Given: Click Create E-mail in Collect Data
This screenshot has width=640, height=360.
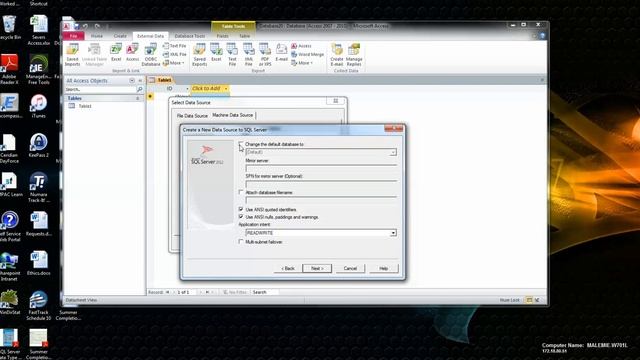Looking at the screenshot, I should pos(337,55).
